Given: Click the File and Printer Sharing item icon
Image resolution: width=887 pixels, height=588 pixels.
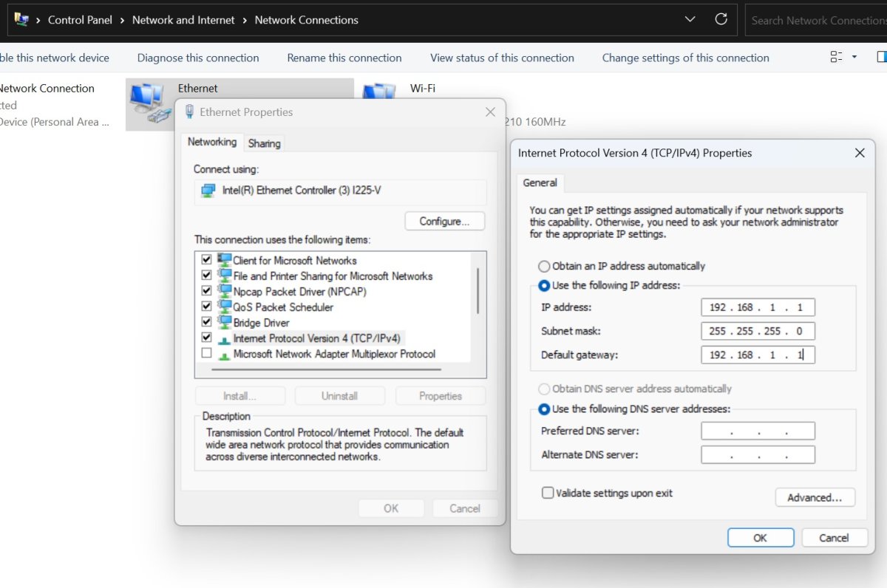Looking at the screenshot, I should [x=224, y=276].
